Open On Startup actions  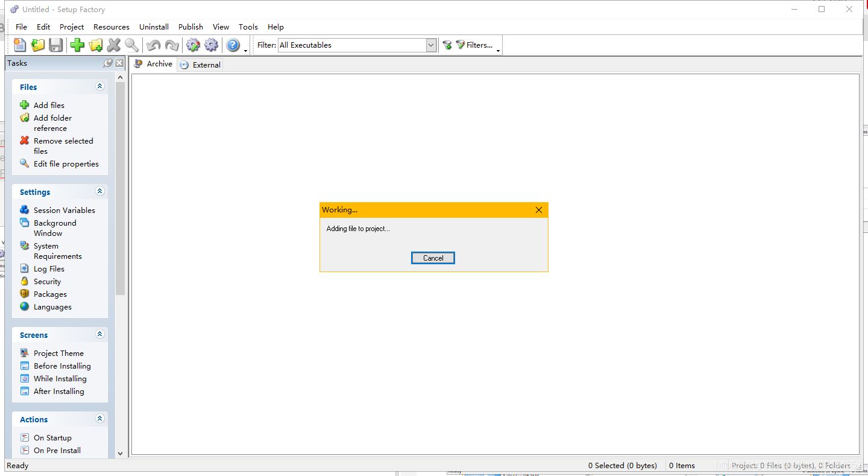click(x=52, y=437)
